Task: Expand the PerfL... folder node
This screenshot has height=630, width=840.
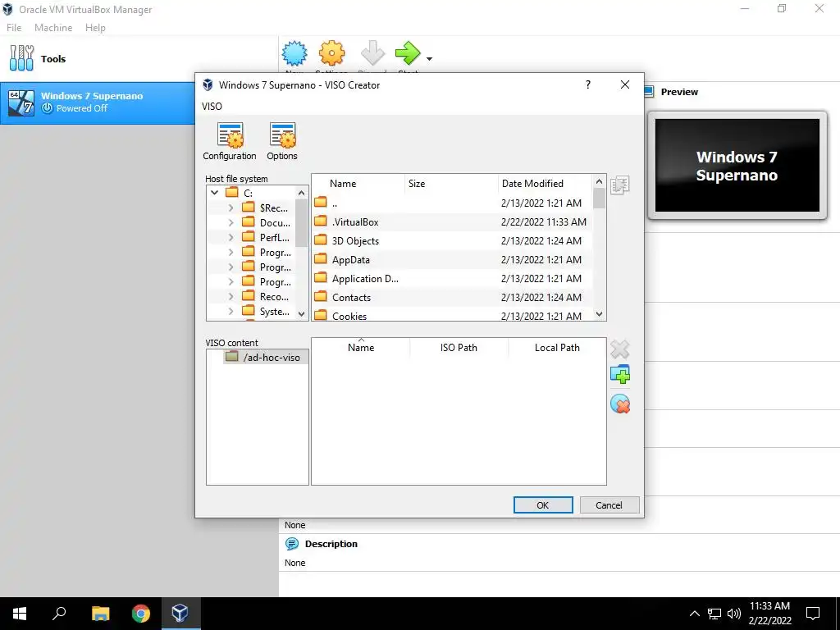Action: (231, 237)
